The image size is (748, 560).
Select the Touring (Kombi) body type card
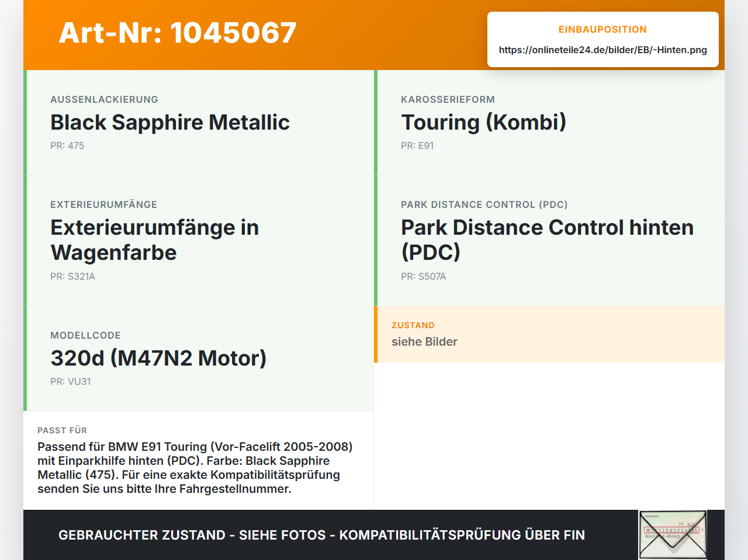click(x=549, y=123)
